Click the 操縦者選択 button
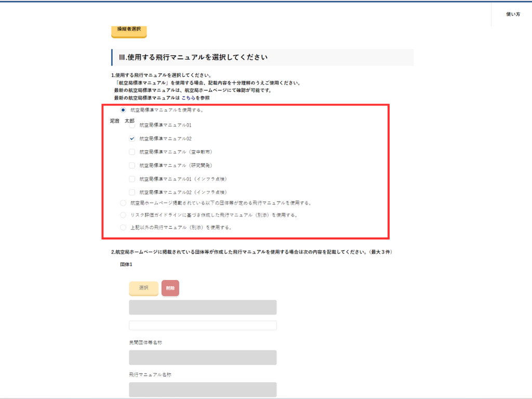Image resolution: width=532 pixels, height=399 pixels. [x=129, y=30]
